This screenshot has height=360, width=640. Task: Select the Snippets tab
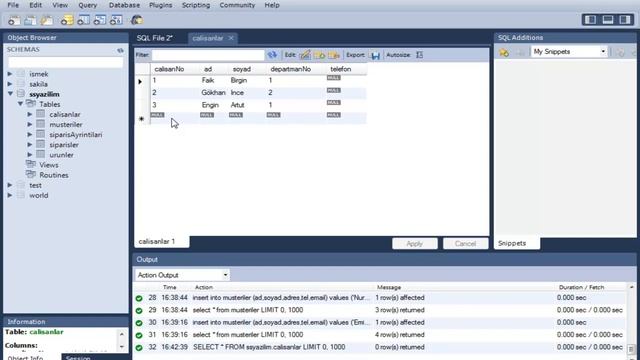[517, 243]
